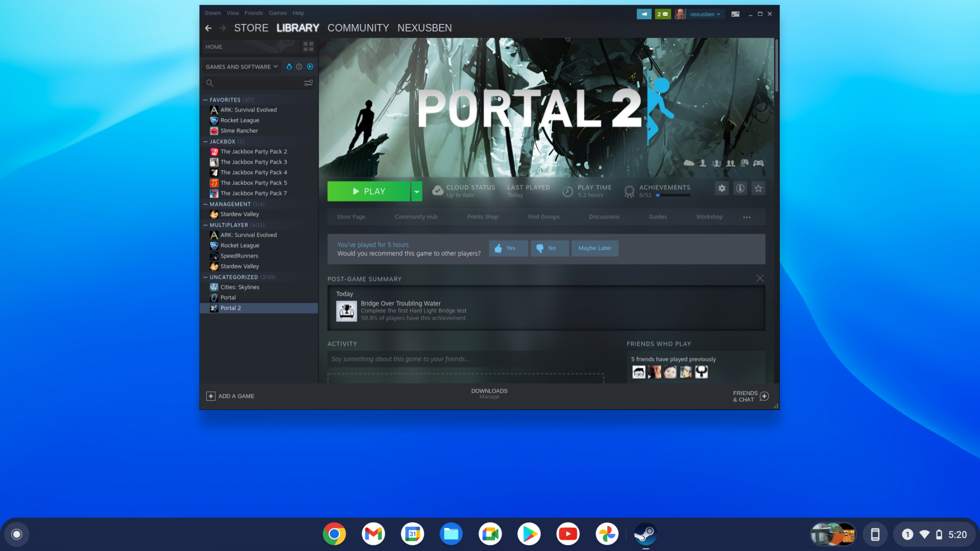Switch library to grid collections view
Image resolution: width=980 pixels, height=551 pixels.
pyautogui.click(x=309, y=46)
